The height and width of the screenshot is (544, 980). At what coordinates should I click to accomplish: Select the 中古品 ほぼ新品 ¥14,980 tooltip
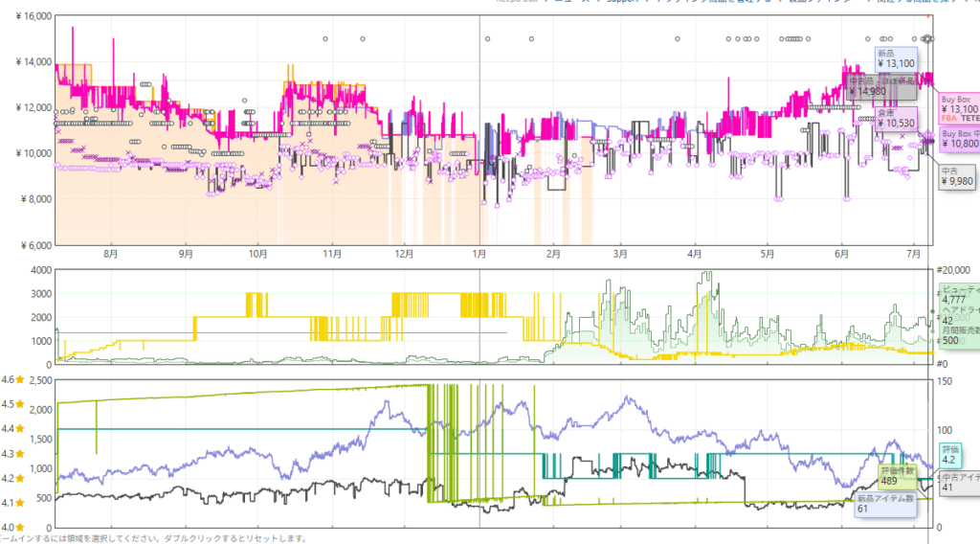click(881, 87)
